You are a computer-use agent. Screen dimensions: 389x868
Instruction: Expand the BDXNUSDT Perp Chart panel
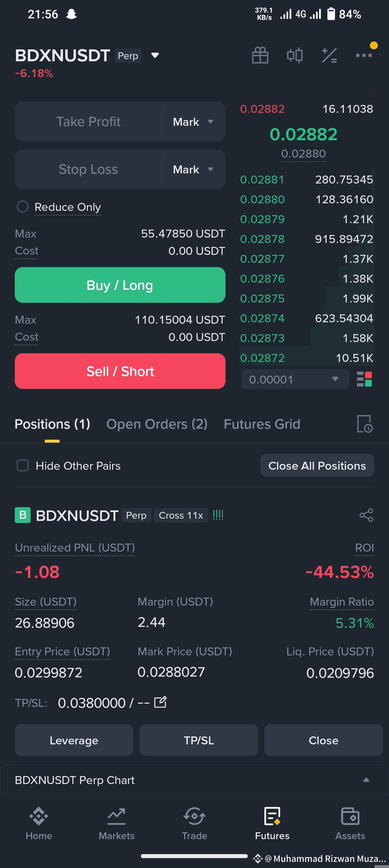pos(366,780)
